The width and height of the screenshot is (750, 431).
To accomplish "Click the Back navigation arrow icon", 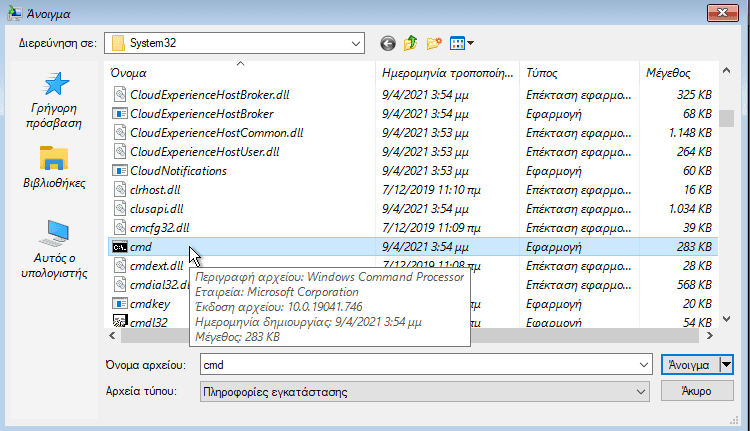I will [388, 43].
